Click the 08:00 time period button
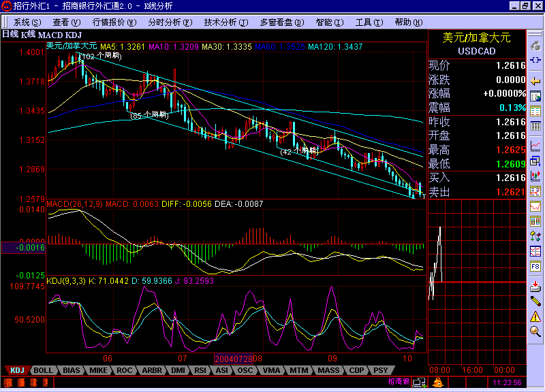Screen dimensions: 545x392 [x=439, y=370]
